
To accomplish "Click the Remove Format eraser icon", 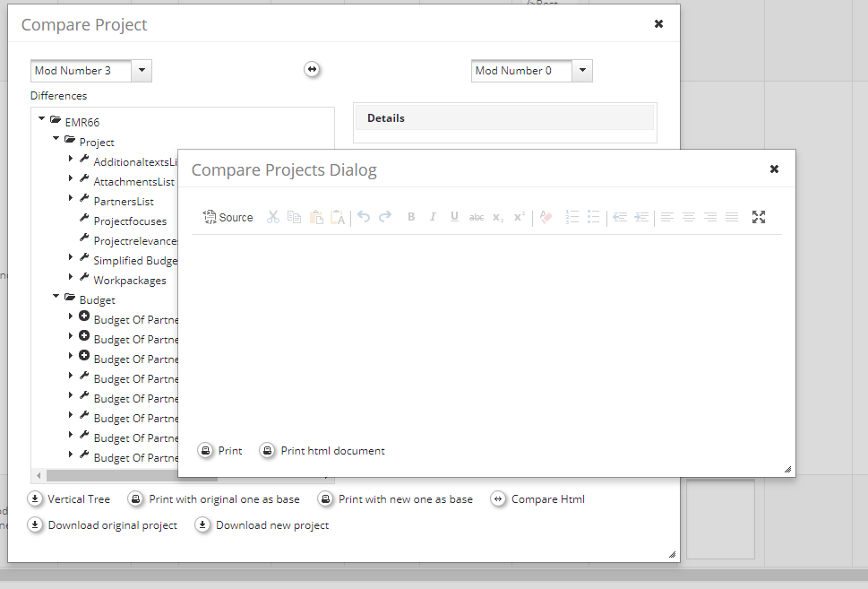I will pyautogui.click(x=546, y=217).
